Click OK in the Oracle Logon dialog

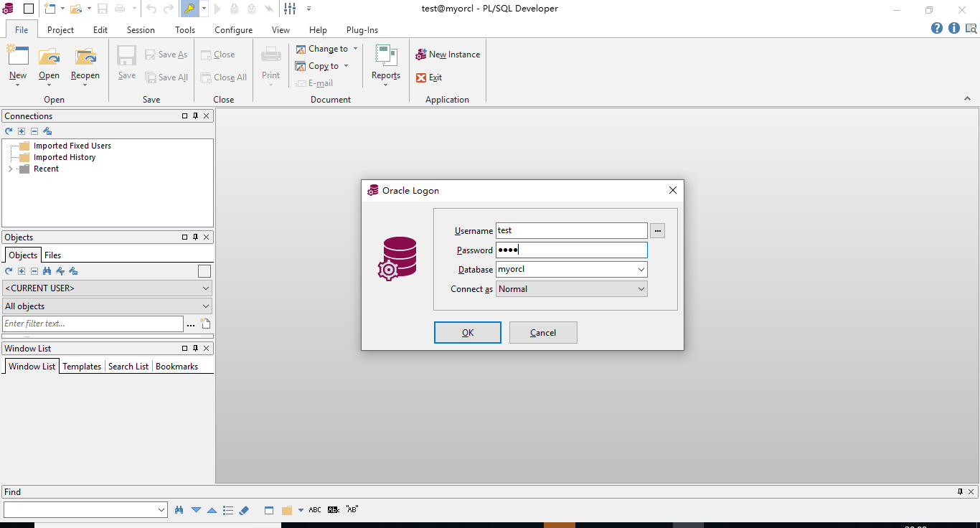468,332
